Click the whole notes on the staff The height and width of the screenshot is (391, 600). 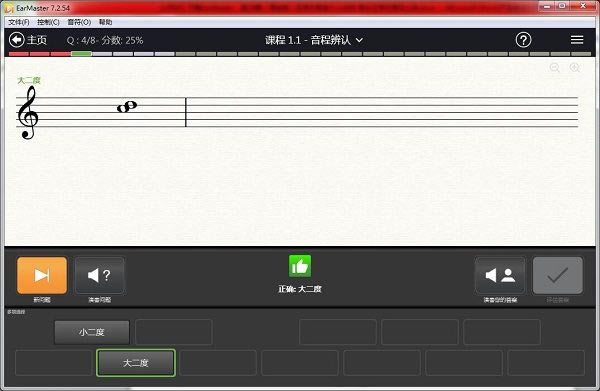pyautogui.click(x=127, y=107)
